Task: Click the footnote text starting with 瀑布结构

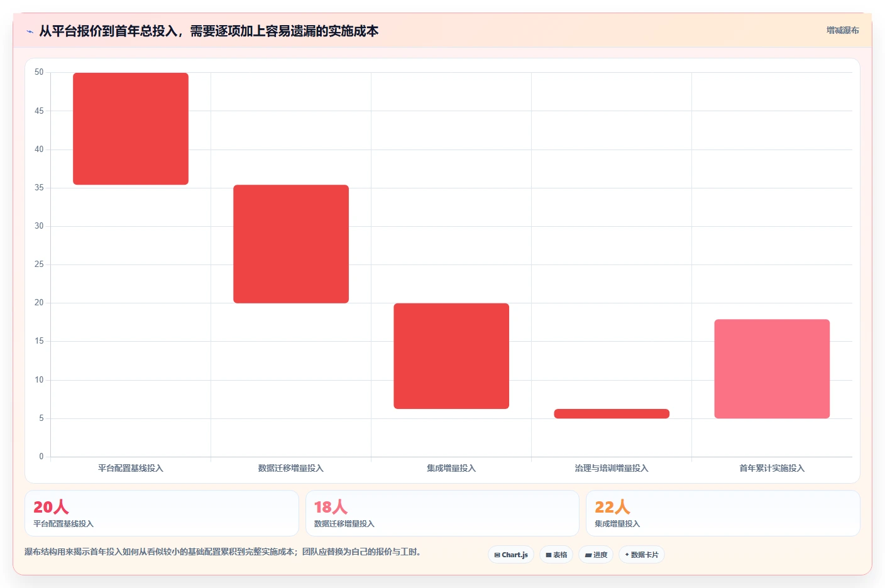Action: tap(223, 552)
